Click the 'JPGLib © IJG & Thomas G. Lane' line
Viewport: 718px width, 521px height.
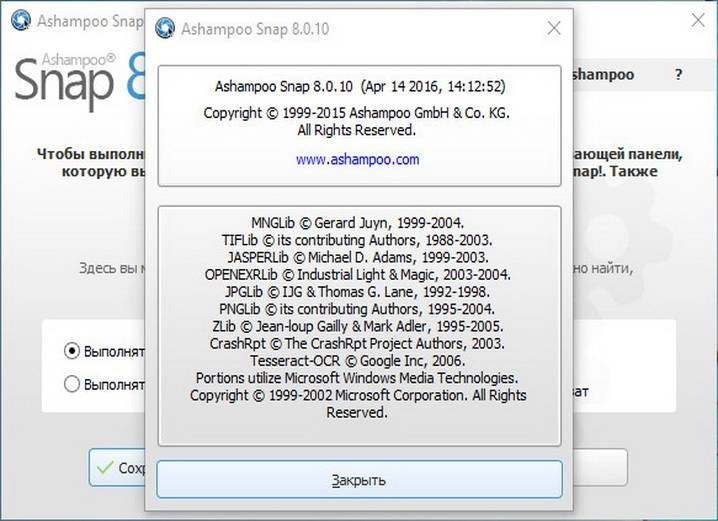tap(358, 292)
